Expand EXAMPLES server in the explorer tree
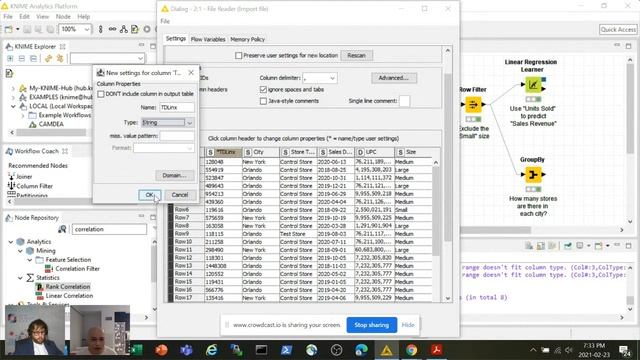Image resolution: width=640 pixels, height=360 pixels. click(13, 97)
